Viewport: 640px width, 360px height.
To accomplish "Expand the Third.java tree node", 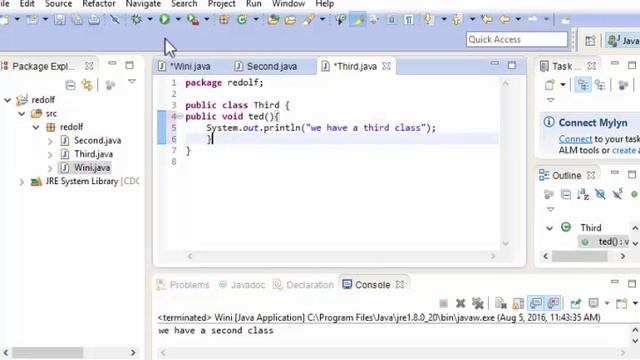I will coord(50,155).
